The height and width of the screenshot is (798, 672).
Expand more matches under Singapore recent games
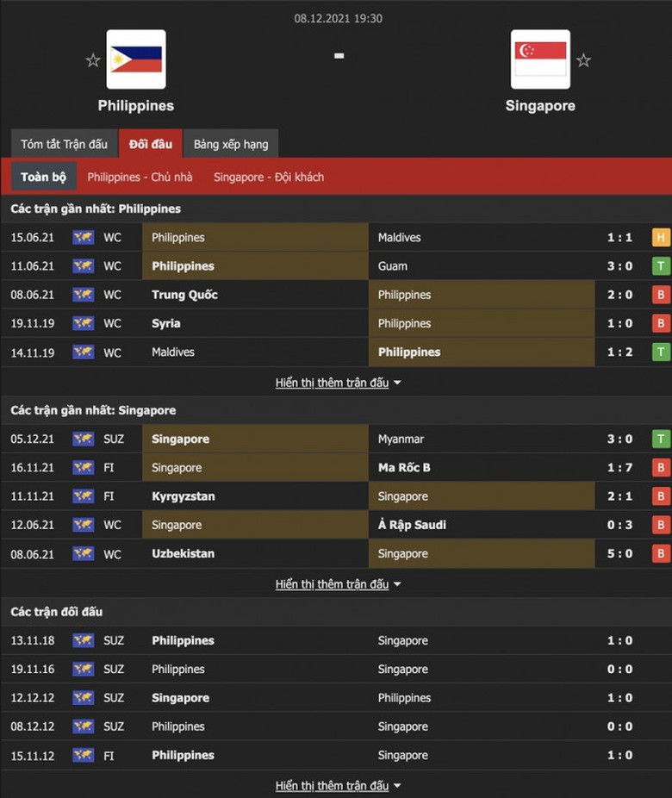click(x=338, y=584)
